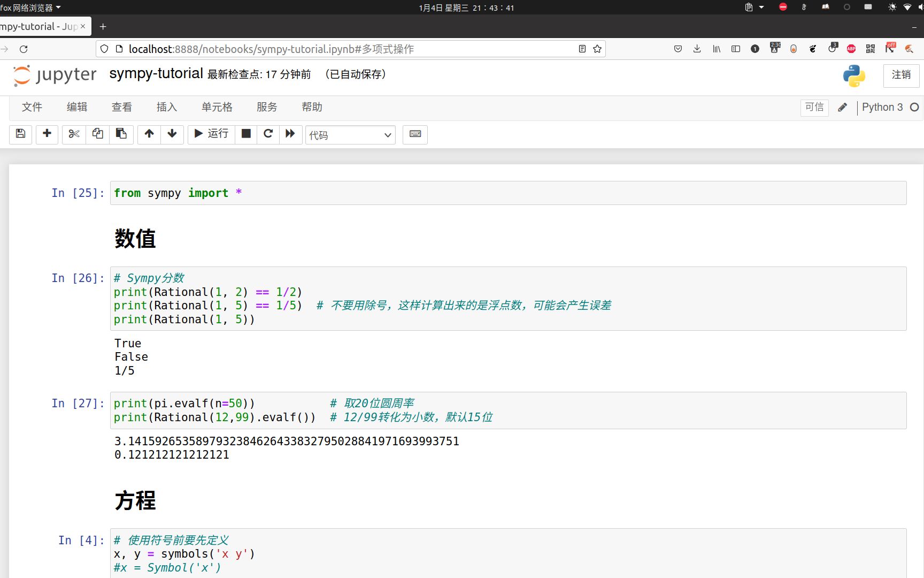Open the date and time 1月4日 星期三 clock

click(x=466, y=7)
